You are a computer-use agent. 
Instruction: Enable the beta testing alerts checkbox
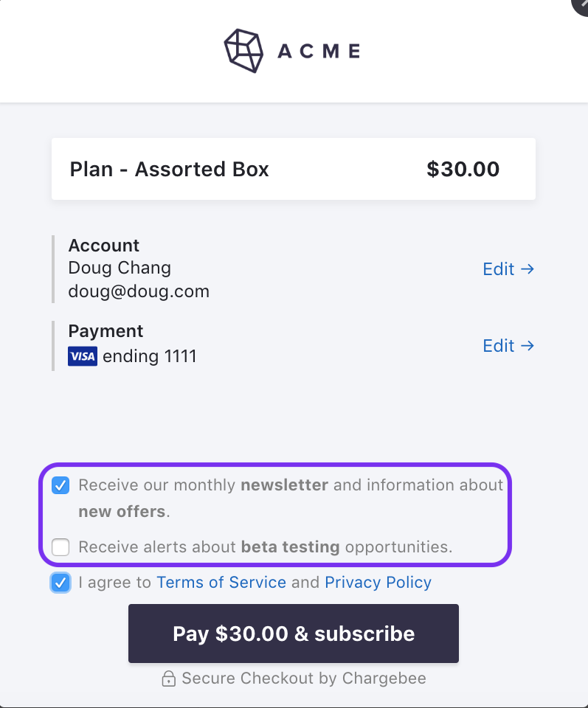[x=61, y=547]
